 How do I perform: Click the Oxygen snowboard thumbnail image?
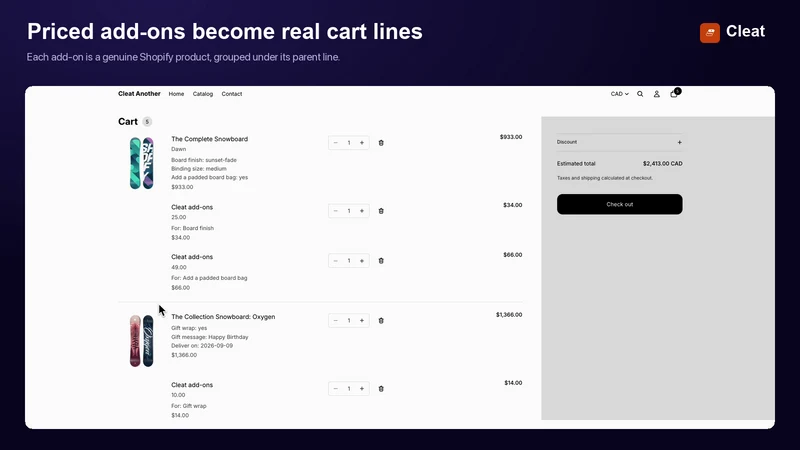(x=141, y=341)
